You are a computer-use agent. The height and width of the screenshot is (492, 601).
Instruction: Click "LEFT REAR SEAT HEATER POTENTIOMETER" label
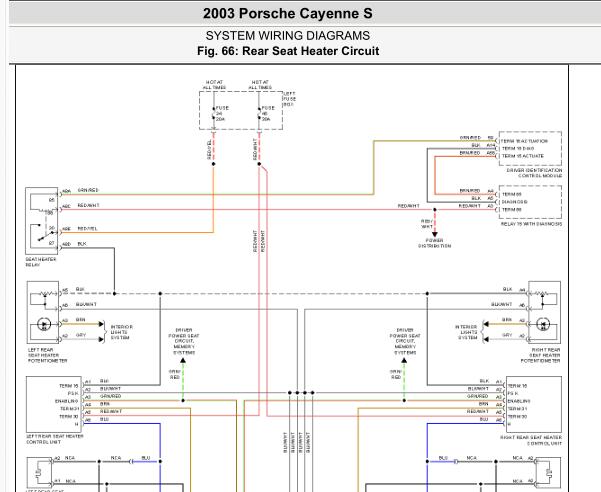point(47,355)
